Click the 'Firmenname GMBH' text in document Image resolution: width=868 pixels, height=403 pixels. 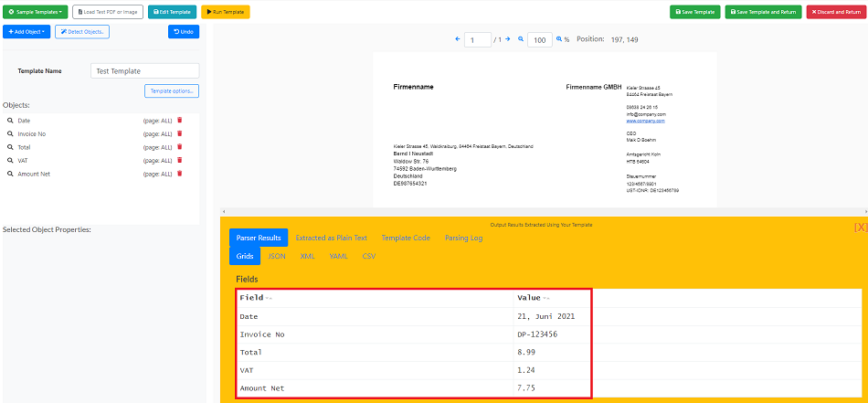[x=594, y=87]
